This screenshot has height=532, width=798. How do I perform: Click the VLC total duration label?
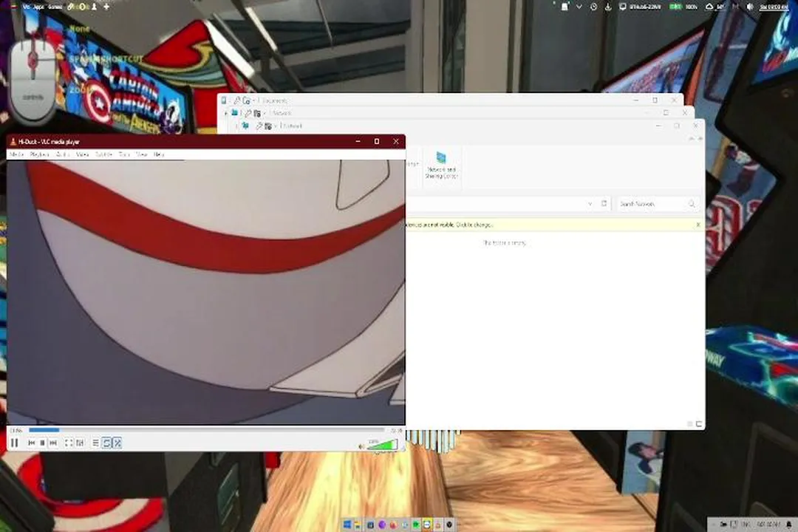pos(397,431)
